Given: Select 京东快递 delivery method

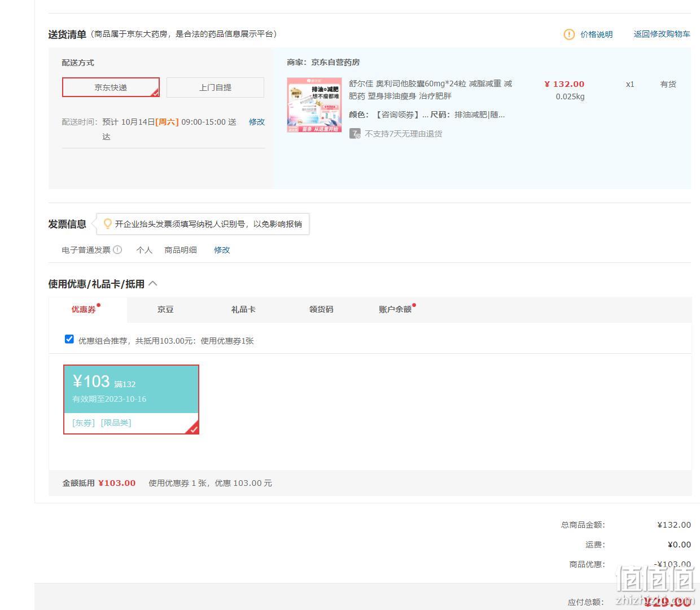Looking at the screenshot, I should point(111,87).
